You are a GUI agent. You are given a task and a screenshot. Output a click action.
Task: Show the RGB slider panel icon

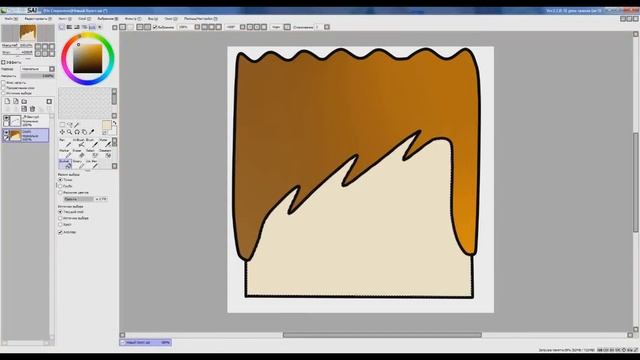point(69,27)
